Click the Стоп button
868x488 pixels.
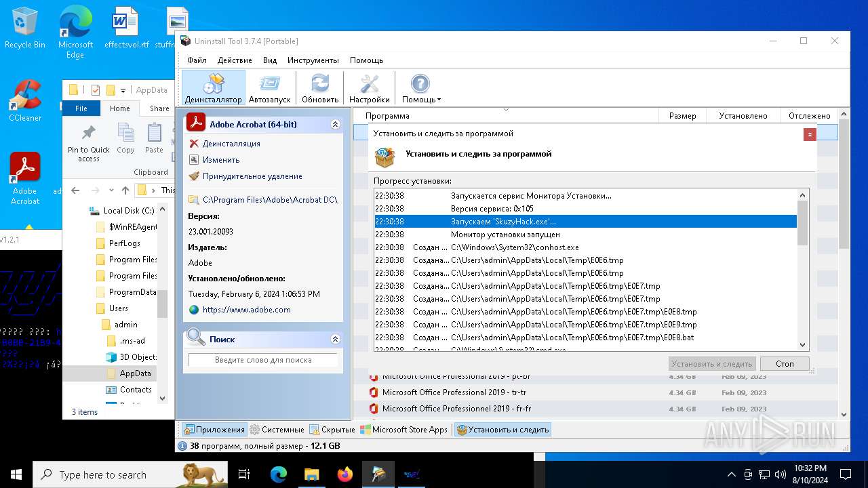pyautogui.click(x=785, y=364)
